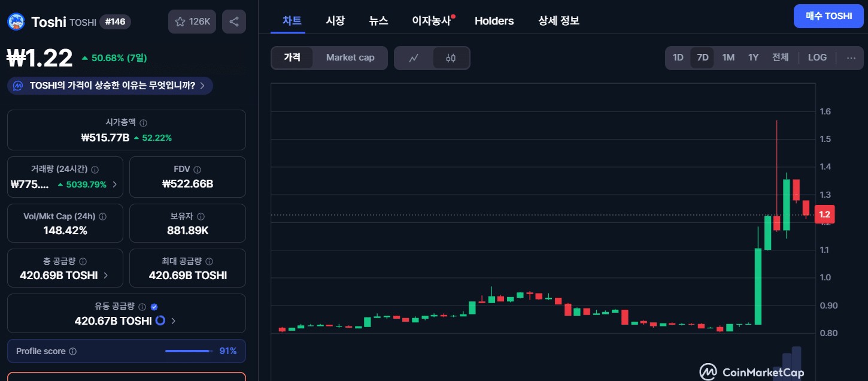Show info tooltip for FDV
Image resolution: width=868 pixels, height=381 pixels.
[197, 170]
